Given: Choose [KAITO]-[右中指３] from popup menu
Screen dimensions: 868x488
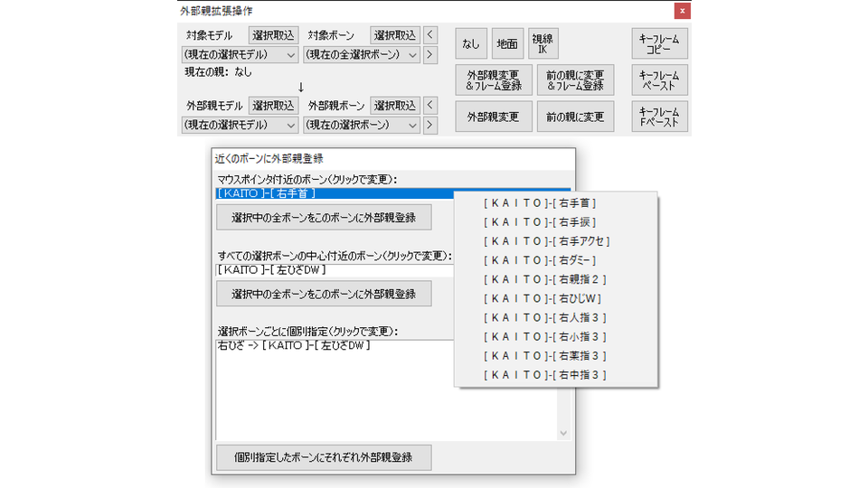Looking at the screenshot, I should pyautogui.click(x=556, y=374).
